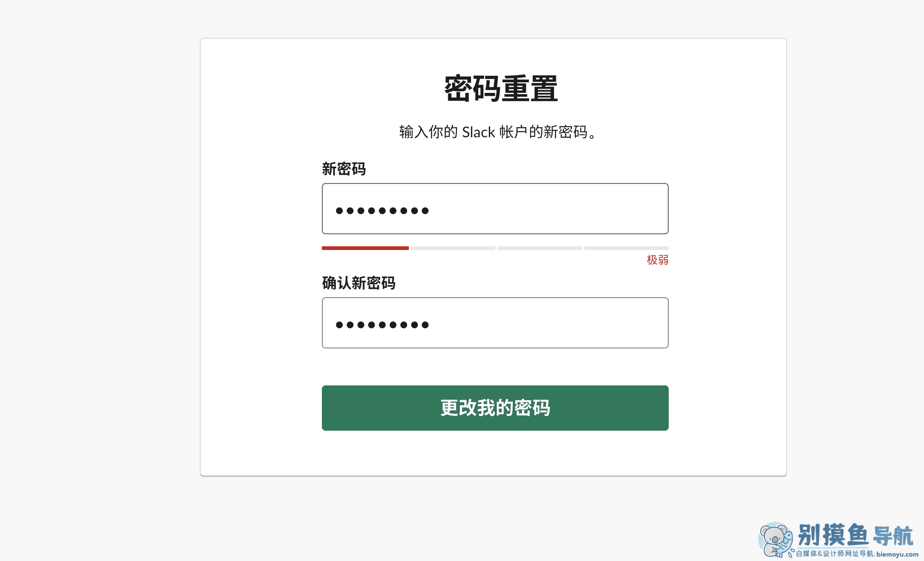This screenshot has width=924, height=561.
Task: Click the 密码重置 page heading
Action: click(500, 89)
